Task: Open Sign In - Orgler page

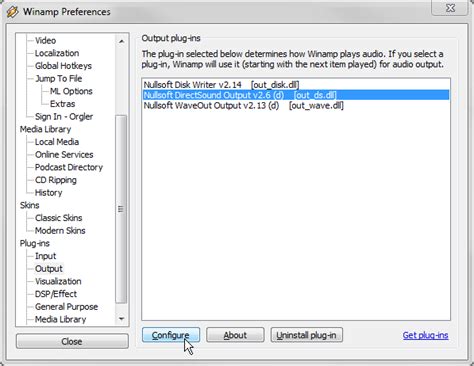Action: click(64, 117)
